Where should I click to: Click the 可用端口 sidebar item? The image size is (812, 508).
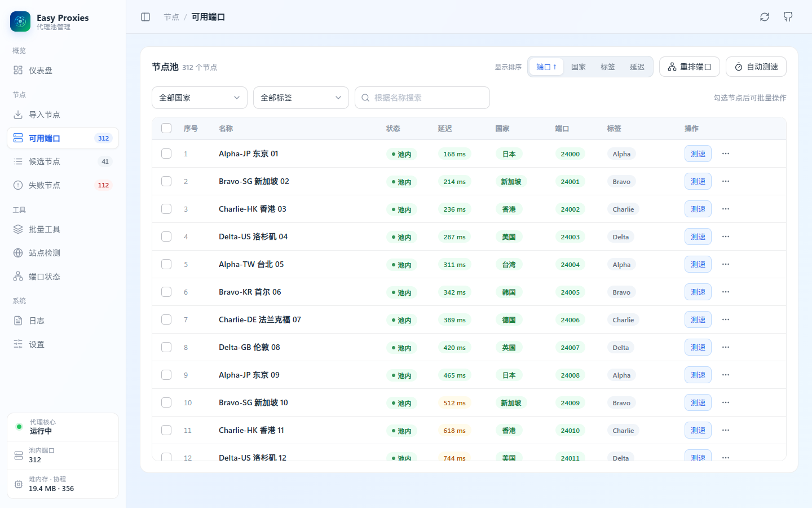pos(63,138)
